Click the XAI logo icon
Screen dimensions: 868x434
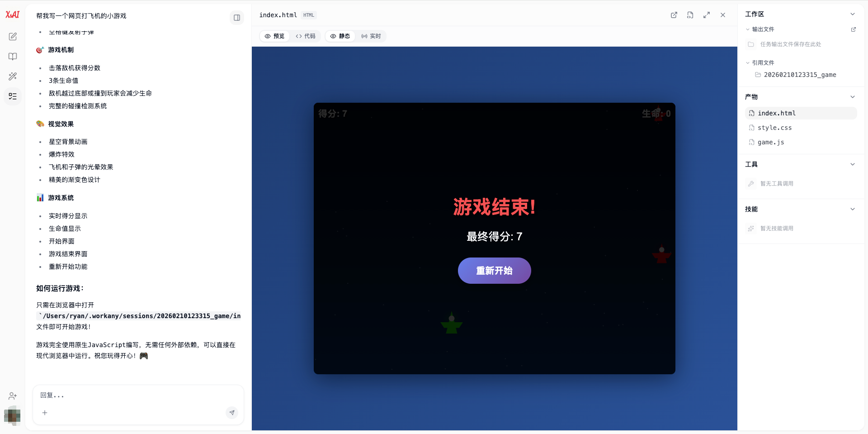(x=13, y=15)
